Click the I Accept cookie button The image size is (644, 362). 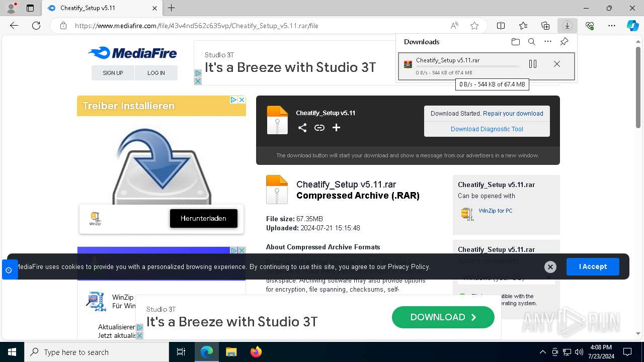(593, 266)
